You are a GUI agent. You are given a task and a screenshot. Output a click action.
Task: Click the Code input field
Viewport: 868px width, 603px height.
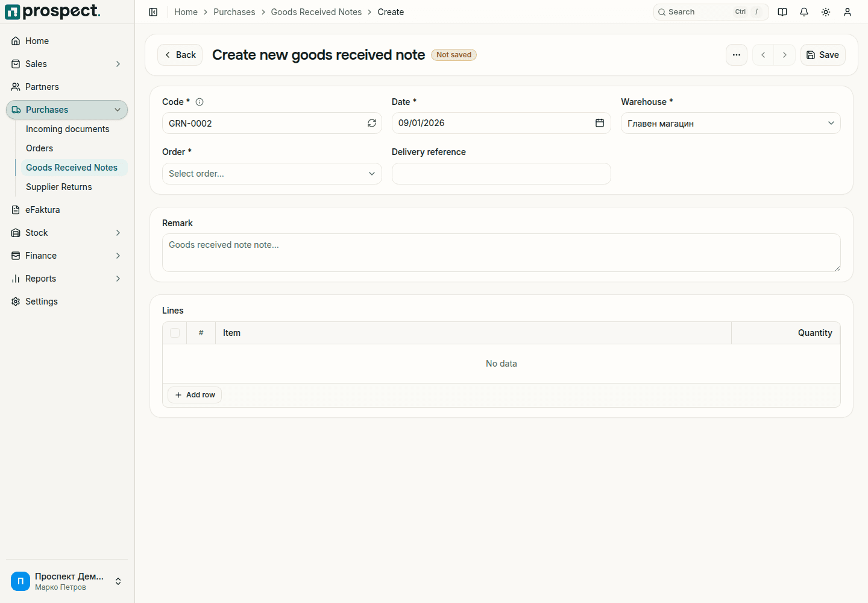click(x=272, y=123)
